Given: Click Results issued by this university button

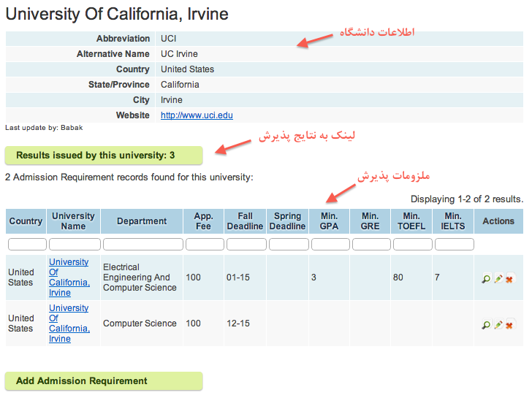Looking at the screenshot, I should tap(104, 156).
